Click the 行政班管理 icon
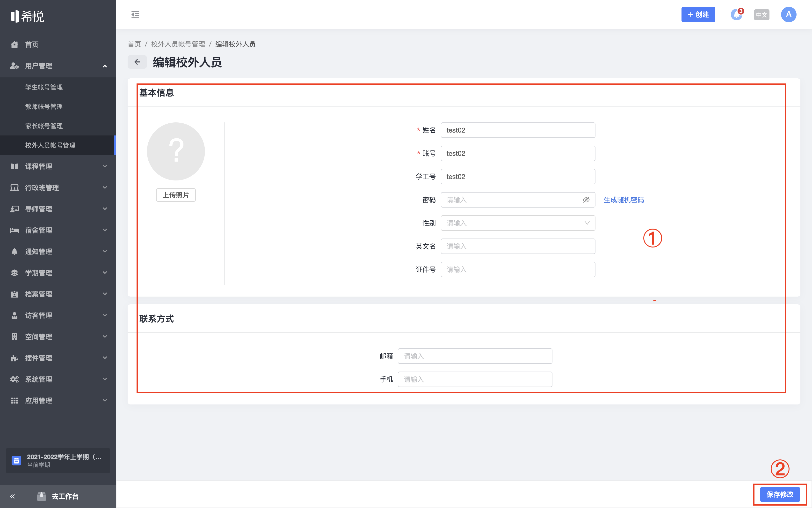Screen dimensions: 812x508 pos(14,187)
